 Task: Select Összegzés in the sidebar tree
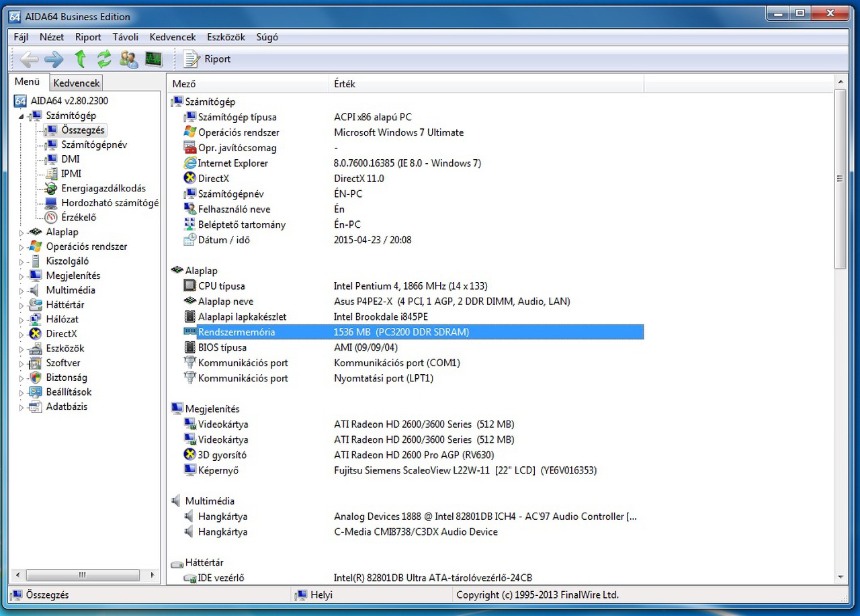coord(83,130)
